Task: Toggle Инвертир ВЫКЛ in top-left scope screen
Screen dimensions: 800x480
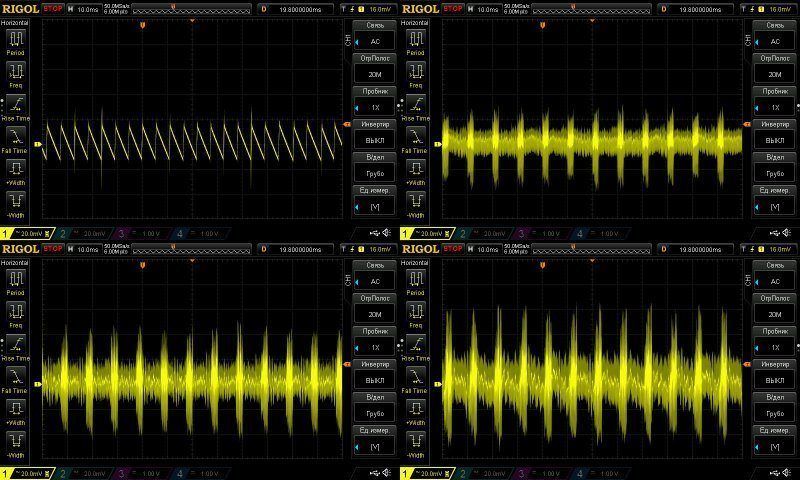Action: pyautogui.click(x=375, y=133)
